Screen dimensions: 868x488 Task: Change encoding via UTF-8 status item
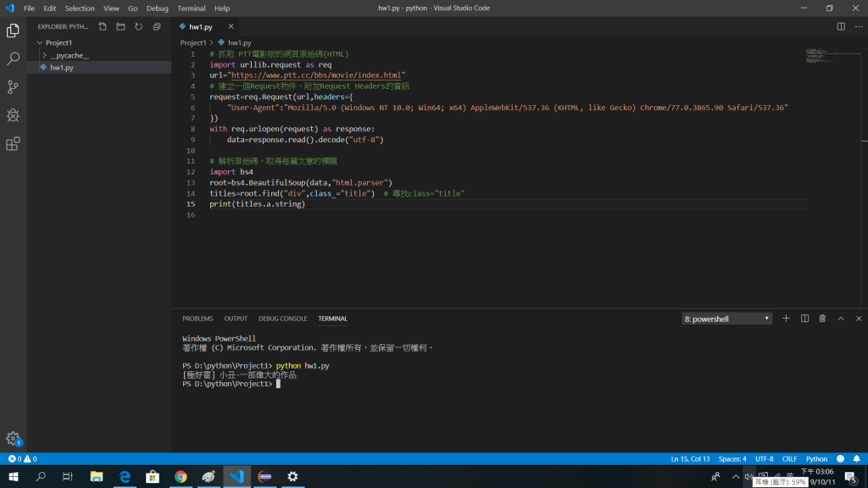(765, 458)
